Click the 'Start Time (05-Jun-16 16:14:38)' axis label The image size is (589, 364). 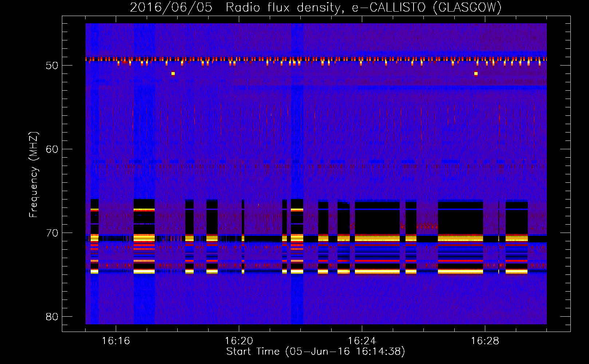click(x=316, y=352)
